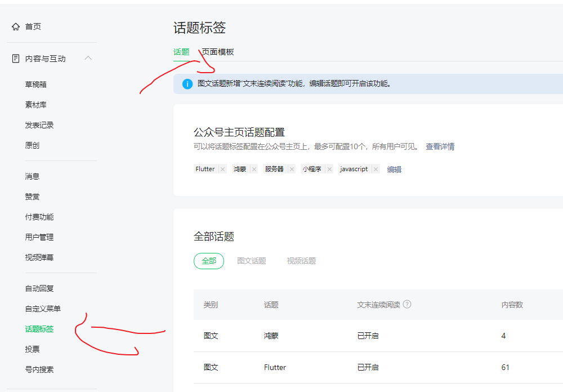Remove the 鸿蒙 tag with its × icon
This screenshot has width=563, height=392.
[254, 168]
